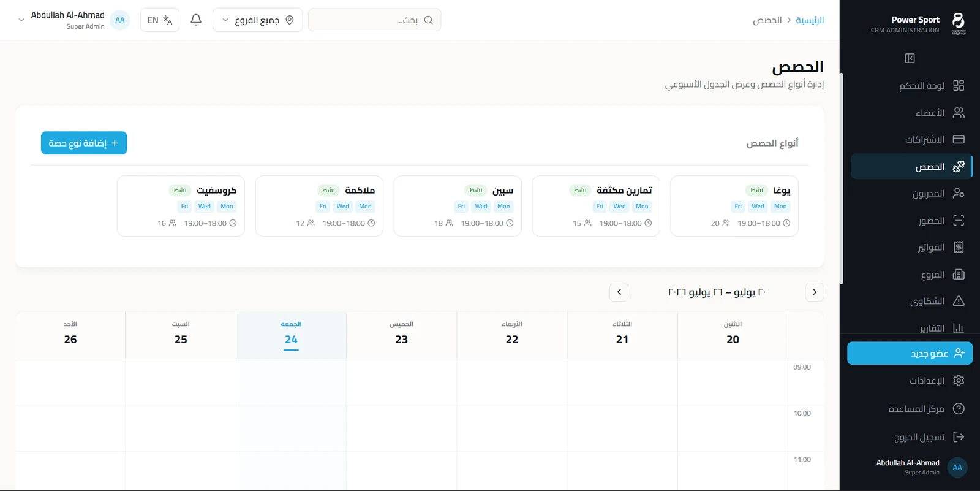Open invoices icon الفواتير
The image size is (980, 491).
pyautogui.click(x=959, y=247)
